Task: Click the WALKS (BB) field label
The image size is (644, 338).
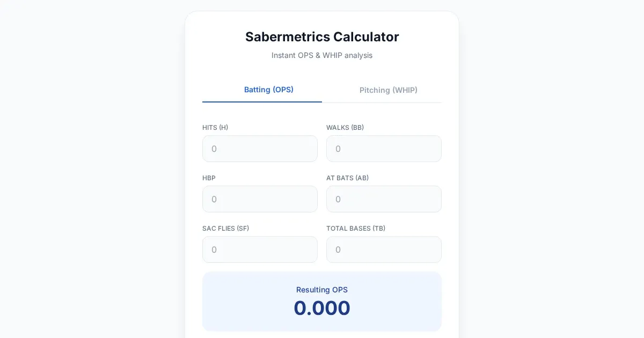Action: coord(345,128)
